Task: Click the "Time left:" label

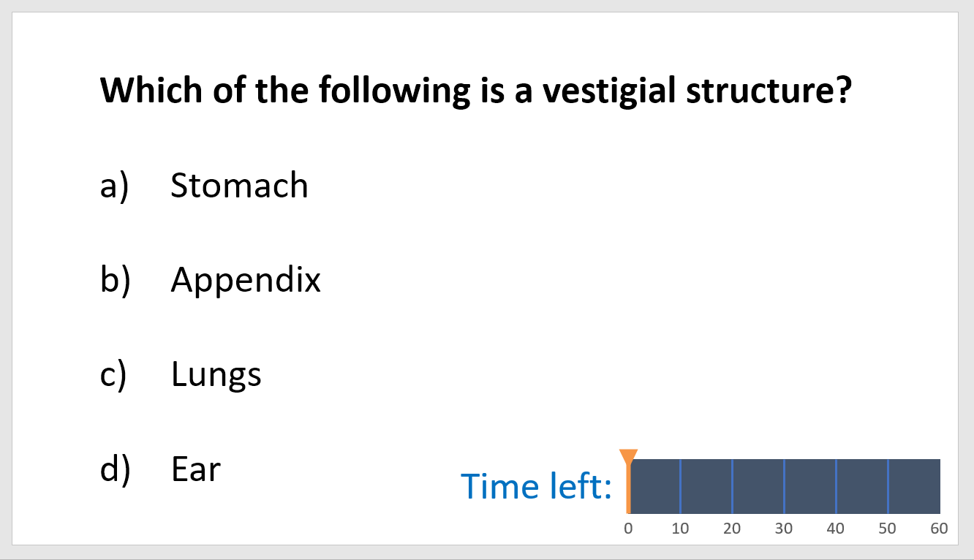Action: click(x=536, y=487)
